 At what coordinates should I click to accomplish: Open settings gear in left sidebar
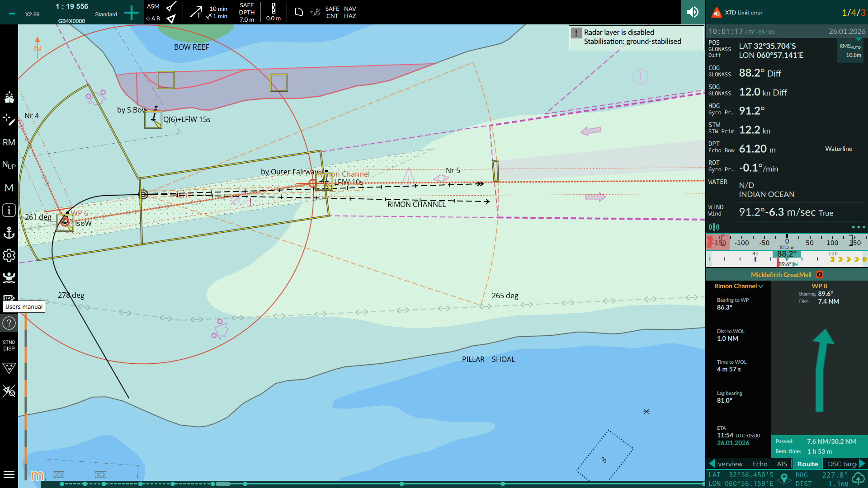coord(9,255)
